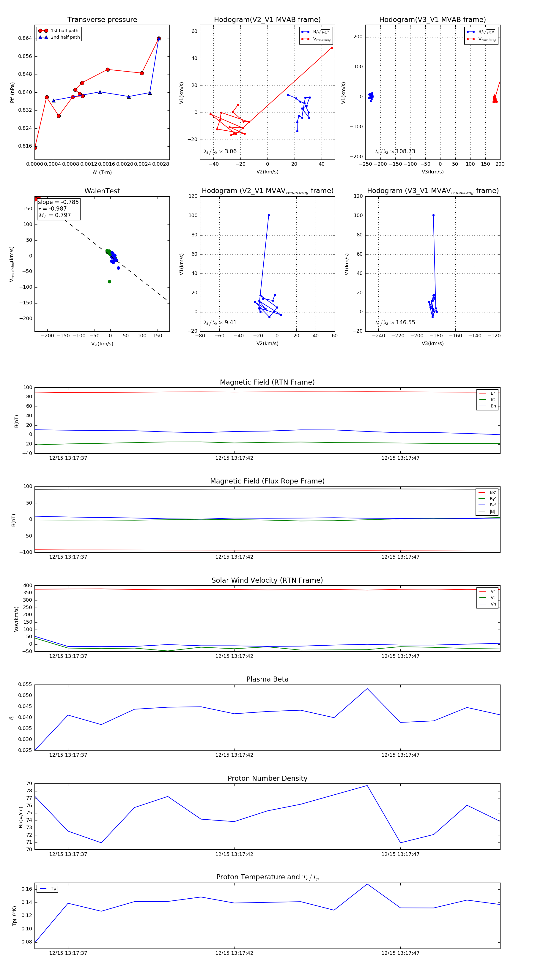Click the highest peak of the Plasma Beta curve
Image resolution: width=535 pixels, height=980 pixels.
pyautogui.click(x=367, y=689)
